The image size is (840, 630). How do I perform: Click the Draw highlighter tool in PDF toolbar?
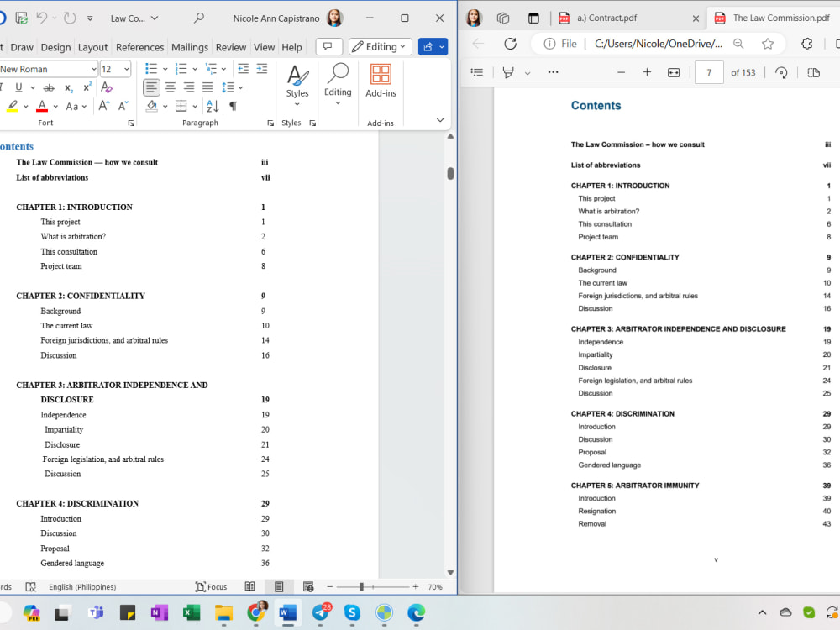click(x=508, y=72)
